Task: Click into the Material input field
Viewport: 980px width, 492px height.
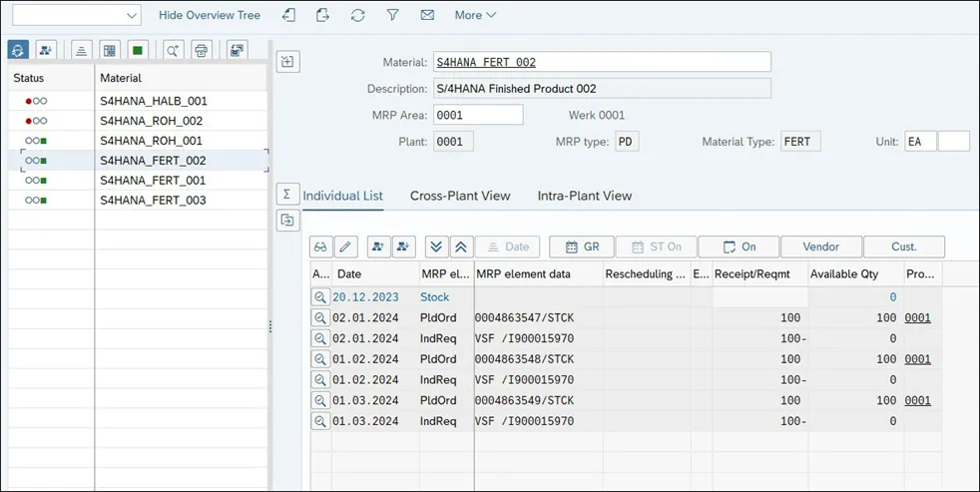Action: tap(602, 62)
